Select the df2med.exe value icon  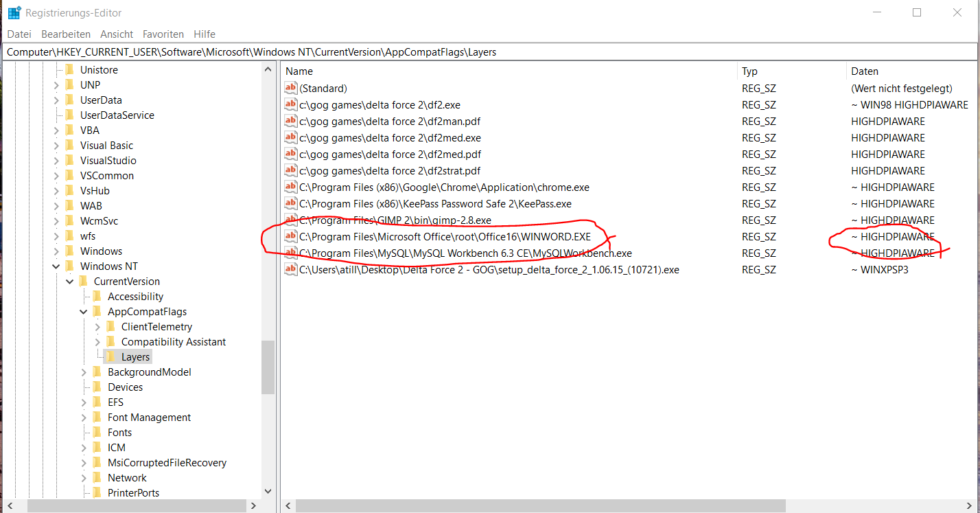tap(291, 138)
